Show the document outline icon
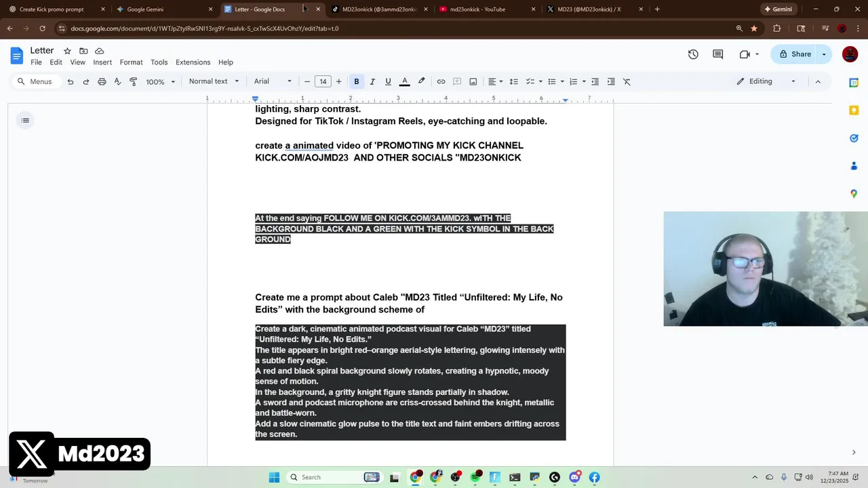Image resolution: width=868 pixels, height=488 pixels. click(25, 121)
